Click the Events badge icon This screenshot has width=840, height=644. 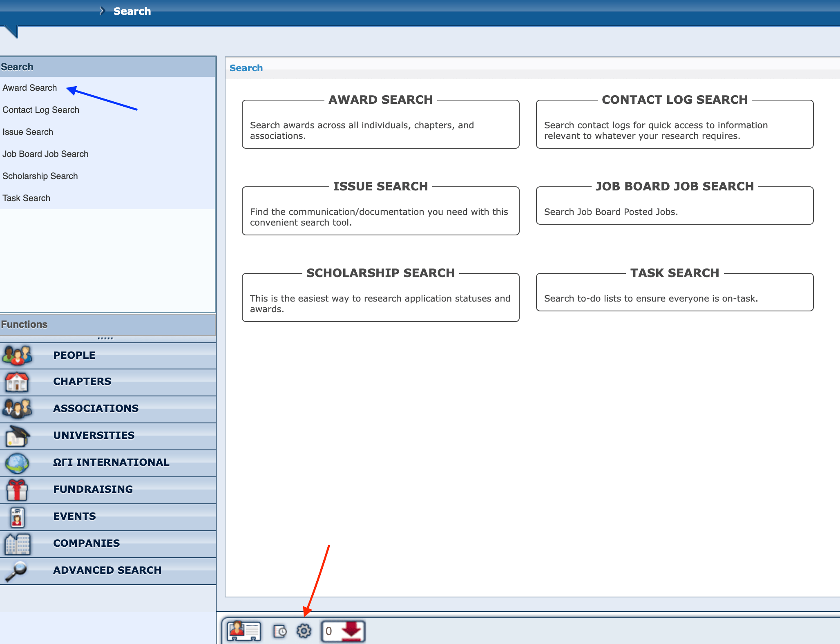click(x=17, y=517)
